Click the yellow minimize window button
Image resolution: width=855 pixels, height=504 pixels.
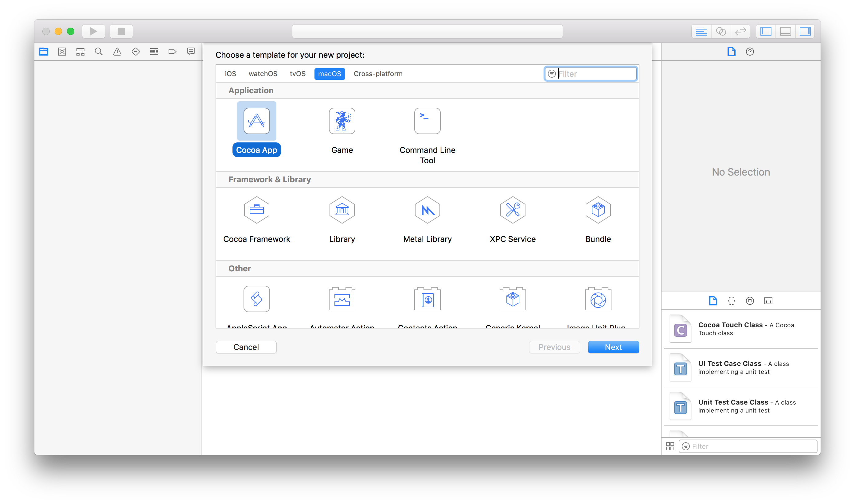pyautogui.click(x=58, y=31)
